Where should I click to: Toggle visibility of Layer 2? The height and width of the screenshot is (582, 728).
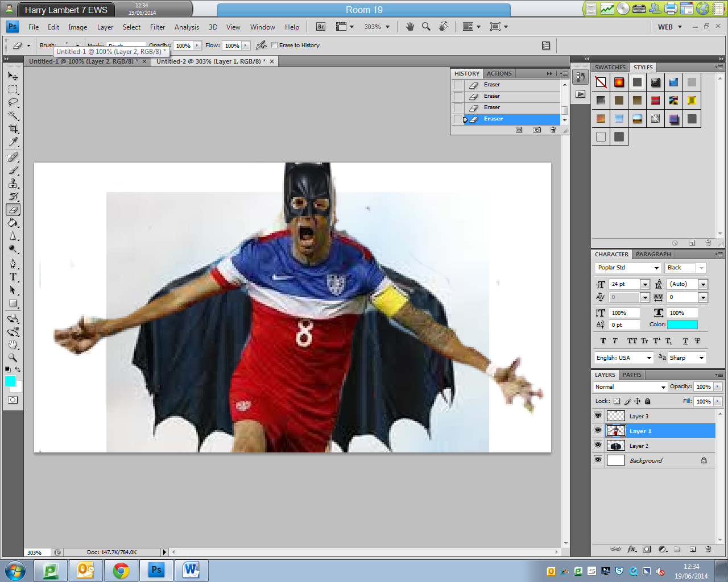(598, 446)
